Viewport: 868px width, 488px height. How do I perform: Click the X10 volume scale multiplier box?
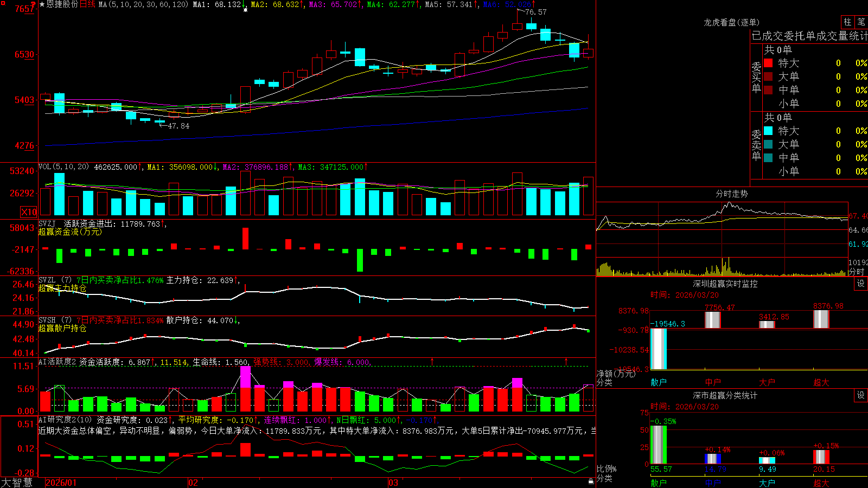tap(29, 212)
